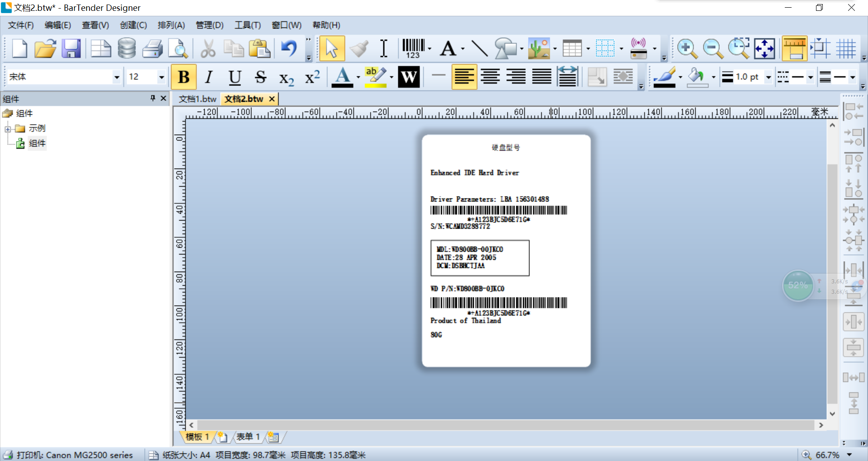
Task: Select the barcode creation tool
Action: pyautogui.click(x=413, y=48)
